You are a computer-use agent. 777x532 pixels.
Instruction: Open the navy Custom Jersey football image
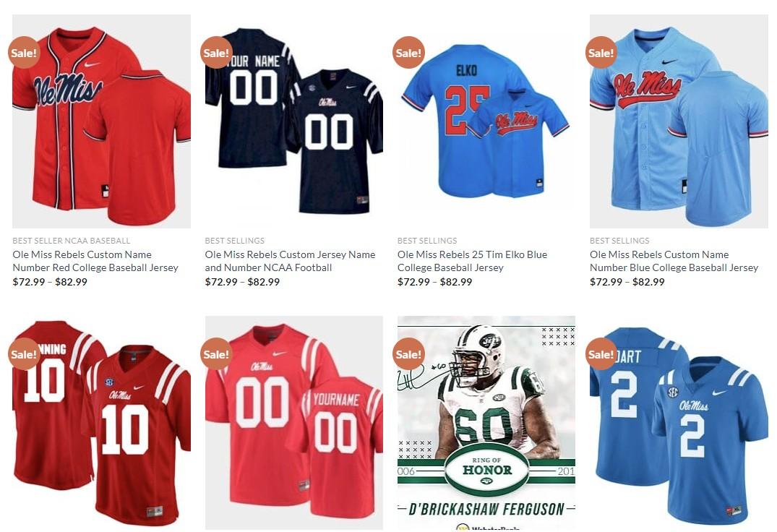[294, 121]
